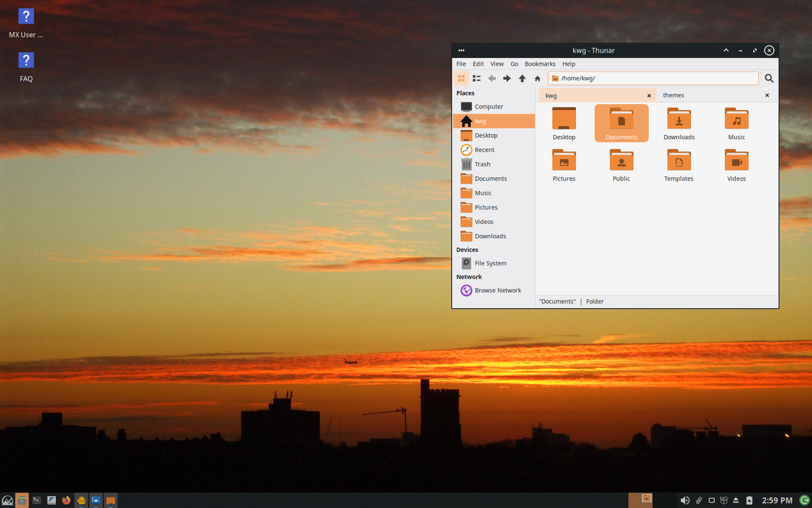The width and height of the screenshot is (812, 508).
Task: Click the Home toolbar icon
Action: [x=537, y=78]
